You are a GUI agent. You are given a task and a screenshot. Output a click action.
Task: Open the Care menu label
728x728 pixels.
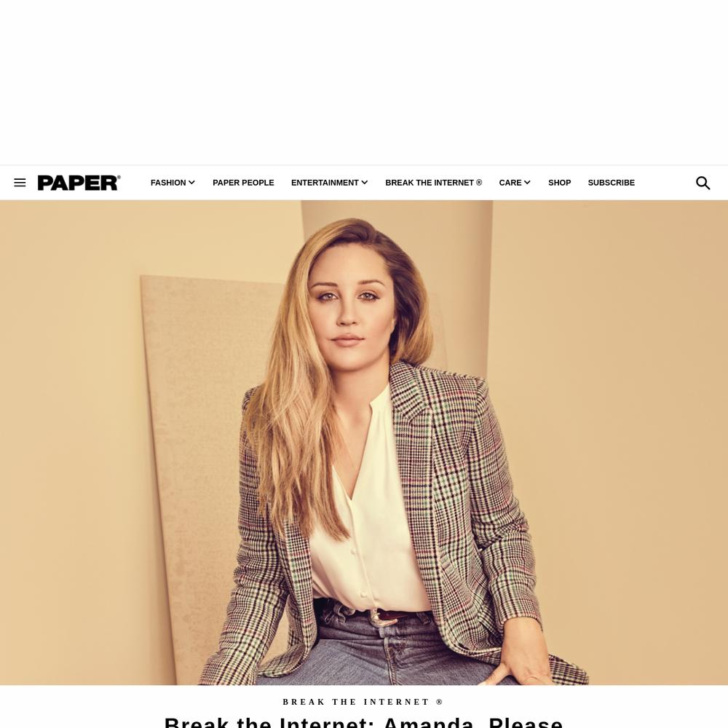510,183
